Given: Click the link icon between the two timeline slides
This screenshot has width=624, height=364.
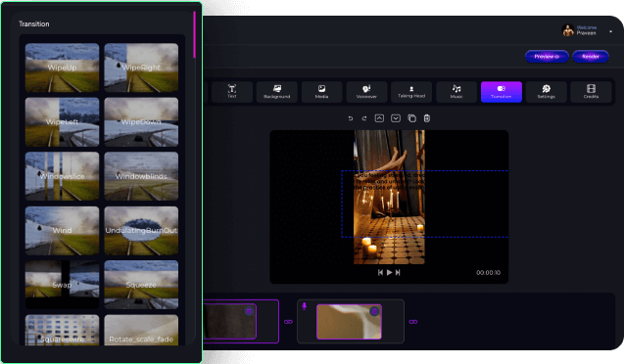Looking at the screenshot, I should pyautogui.click(x=288, y=322).
